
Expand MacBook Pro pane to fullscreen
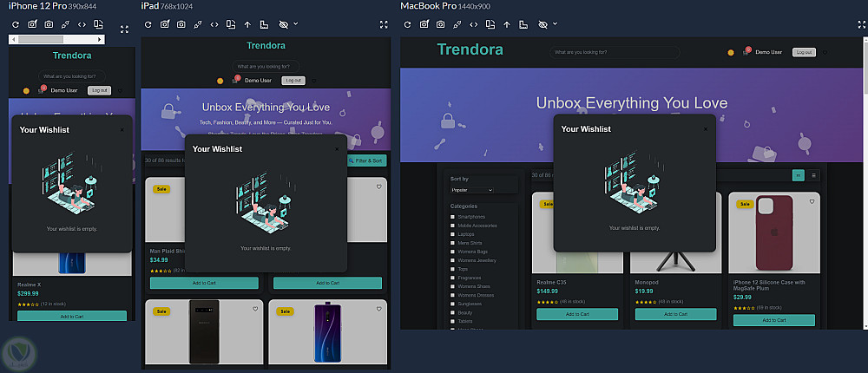(862, 24)
